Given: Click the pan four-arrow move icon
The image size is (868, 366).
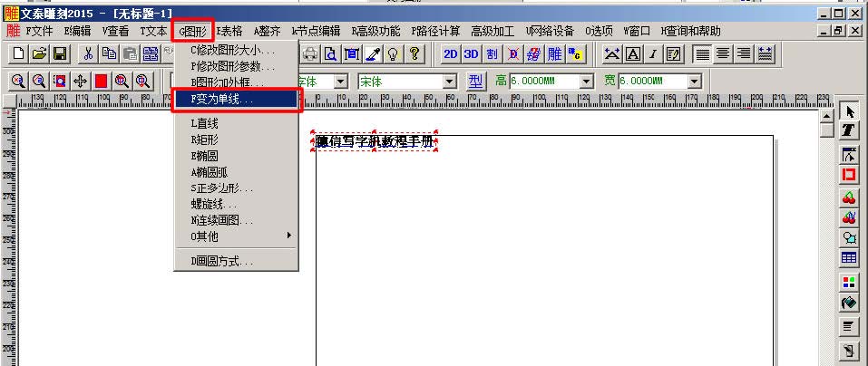Looking at the screenshot, I should (80, 82).
